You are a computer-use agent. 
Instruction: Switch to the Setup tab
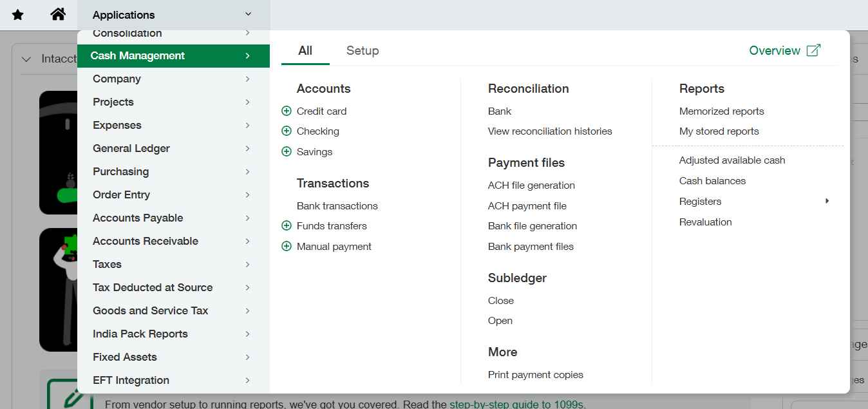pyautogui.click(x=363, y=51)
